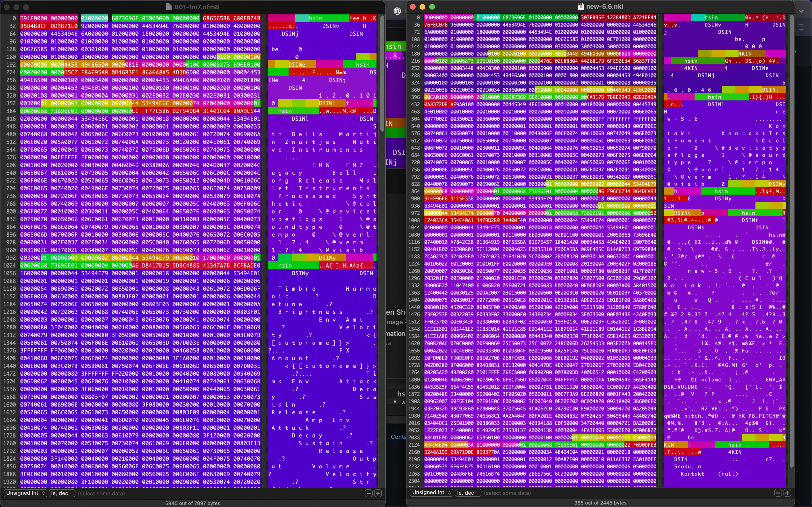Click the Rust gear logo icon behind windows
Viewport: 812px width, 507px height.
click(x=397, y=11)
